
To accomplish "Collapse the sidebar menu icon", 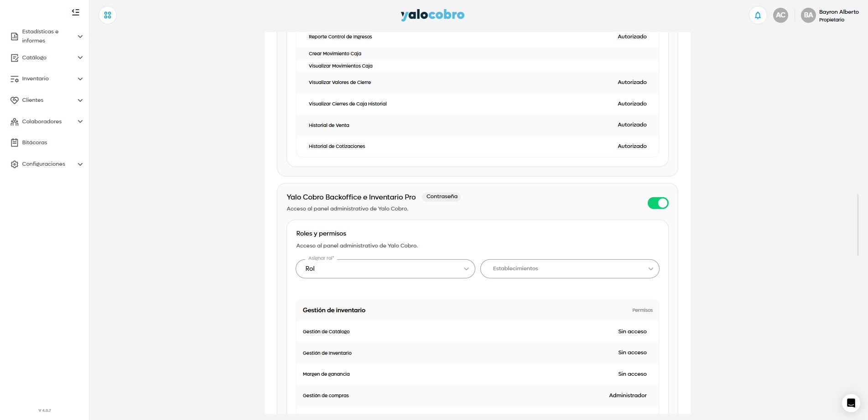I will [76, 12].
